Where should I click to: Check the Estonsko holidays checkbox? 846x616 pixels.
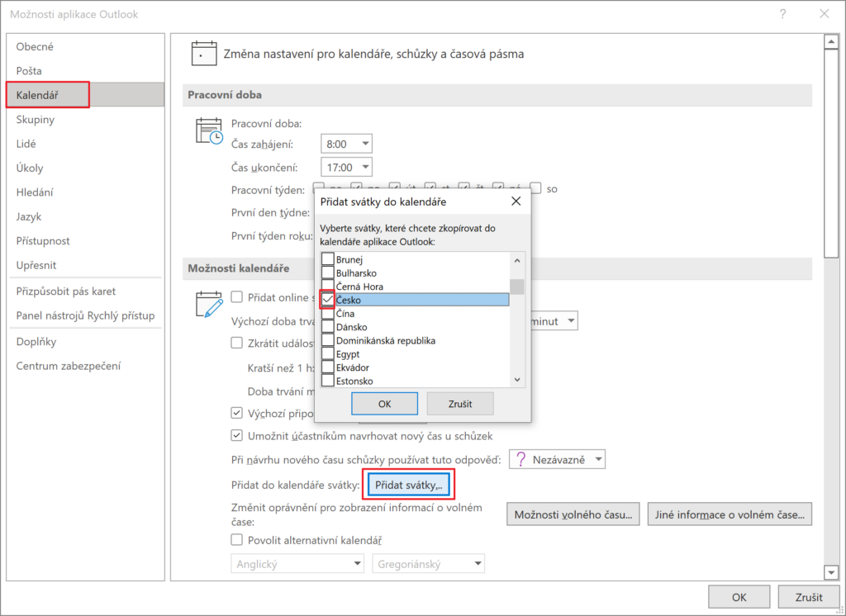coord(327,381)
